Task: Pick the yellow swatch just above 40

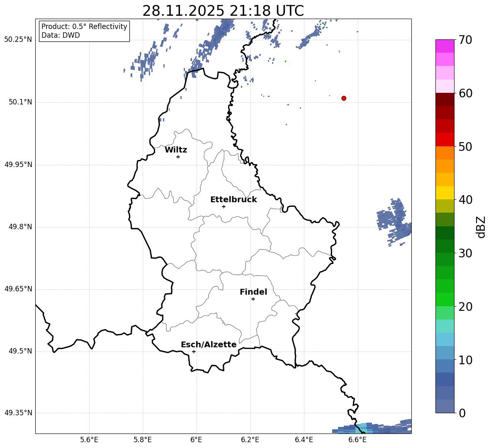Action: [445, 193]
